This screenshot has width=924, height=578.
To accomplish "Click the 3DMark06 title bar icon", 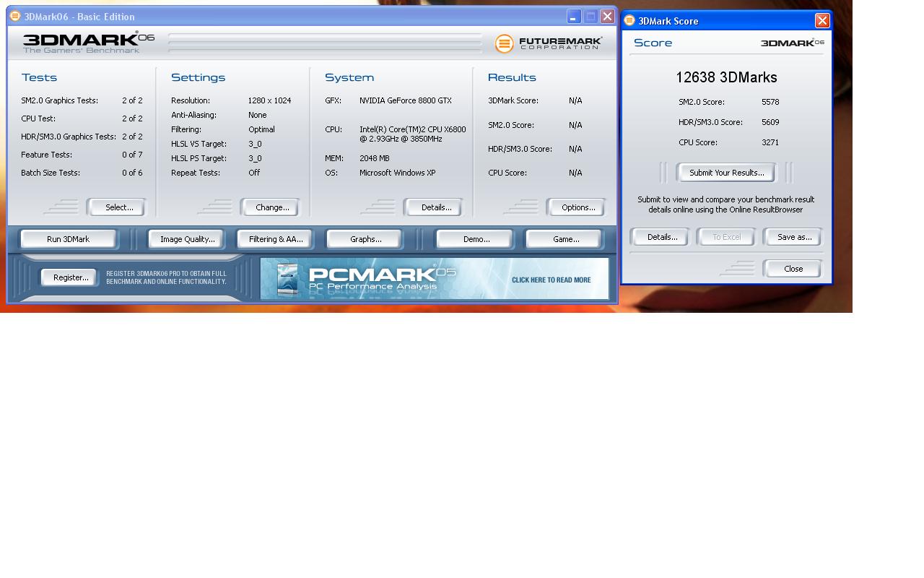I will pos(15,16).
